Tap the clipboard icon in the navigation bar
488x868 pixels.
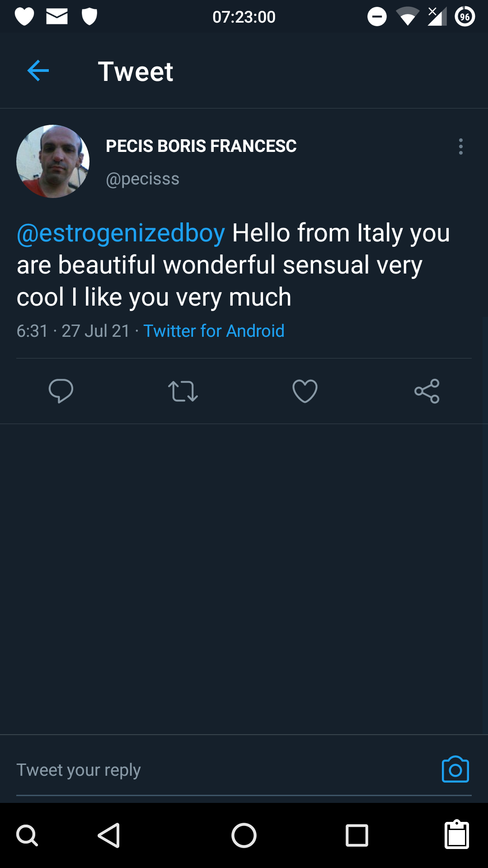[x=457, y=835]
